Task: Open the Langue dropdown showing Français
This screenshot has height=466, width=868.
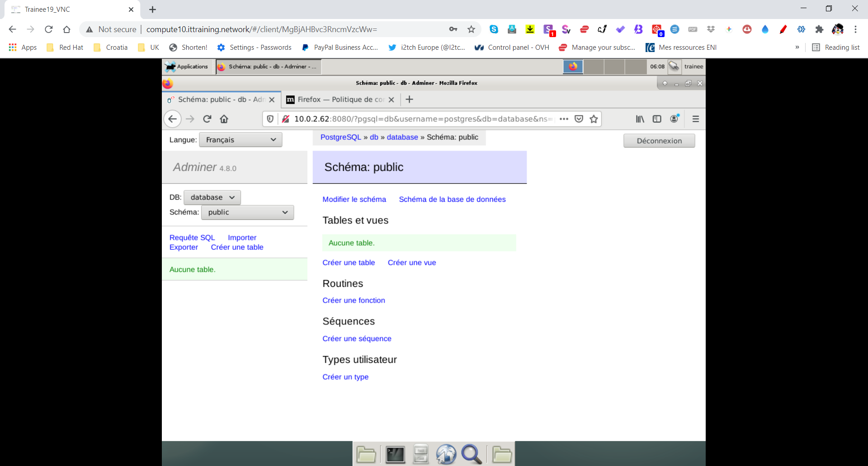Action: pyautogui.click(x=241, y=140)
